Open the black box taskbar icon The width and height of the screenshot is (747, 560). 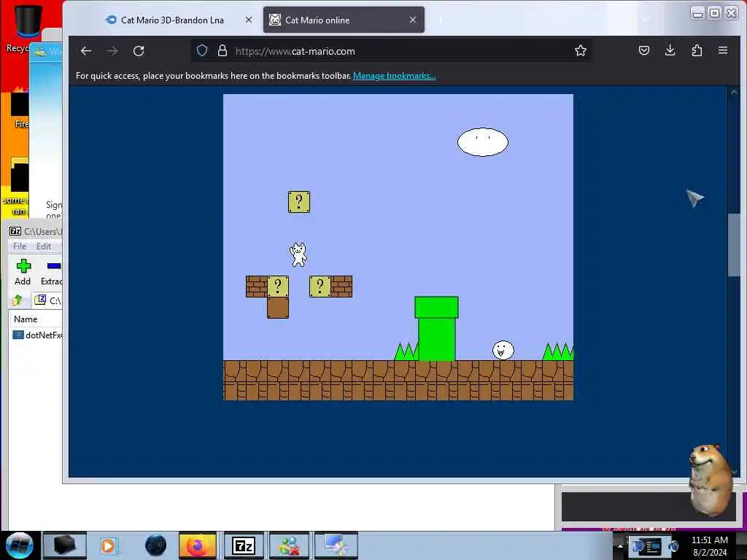point(65,545)
